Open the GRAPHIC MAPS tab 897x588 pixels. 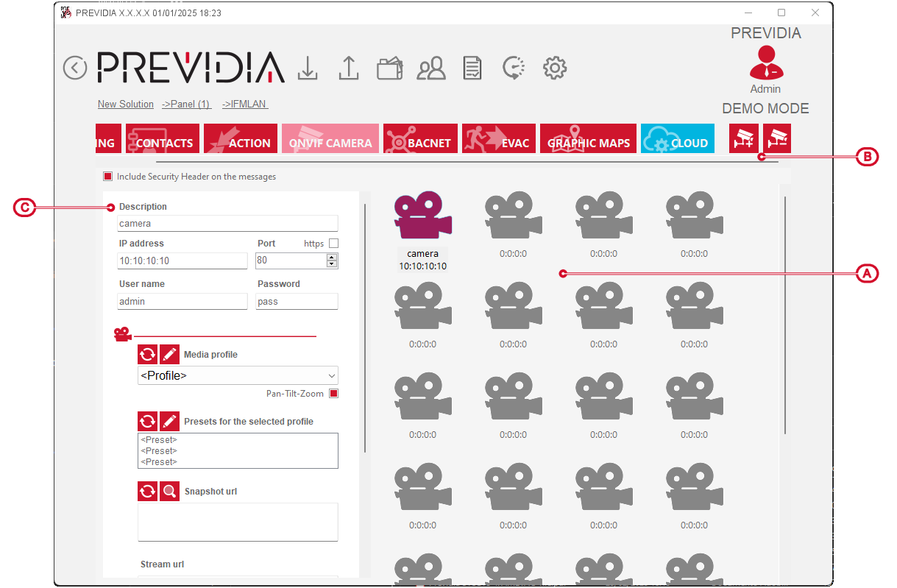coord(587,139)
